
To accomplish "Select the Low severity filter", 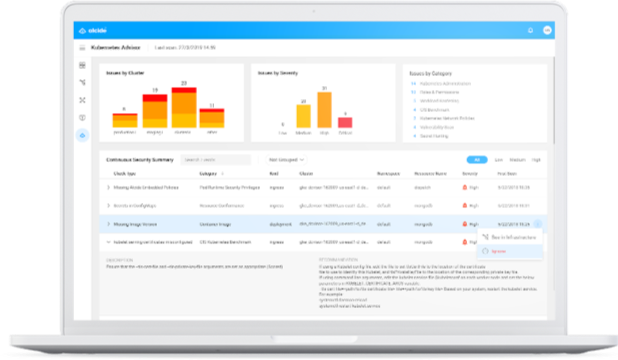I will (x=499, y=160).
